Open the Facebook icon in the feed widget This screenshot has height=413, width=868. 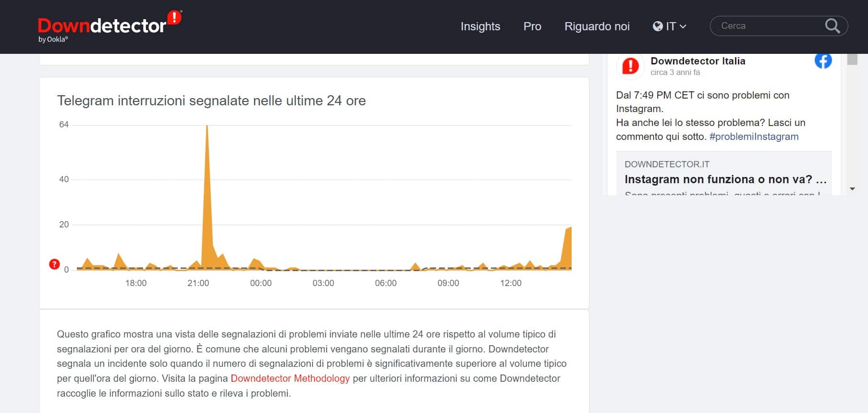(823, 61)
